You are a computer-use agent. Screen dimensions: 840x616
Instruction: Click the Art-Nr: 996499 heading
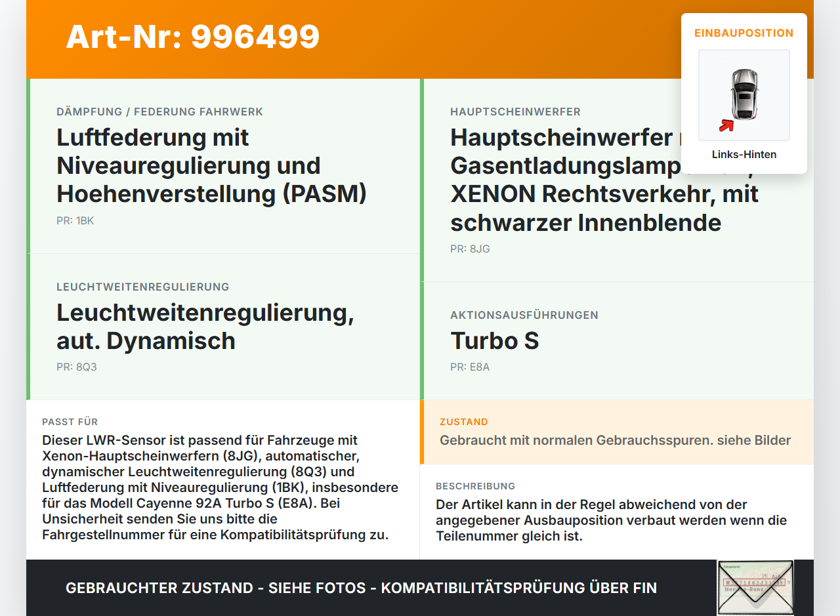click(192, 37)
